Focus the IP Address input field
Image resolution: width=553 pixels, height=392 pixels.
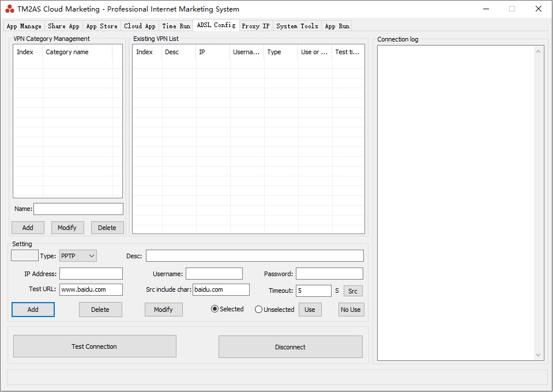pyautogui.click(x=91, y=274)
